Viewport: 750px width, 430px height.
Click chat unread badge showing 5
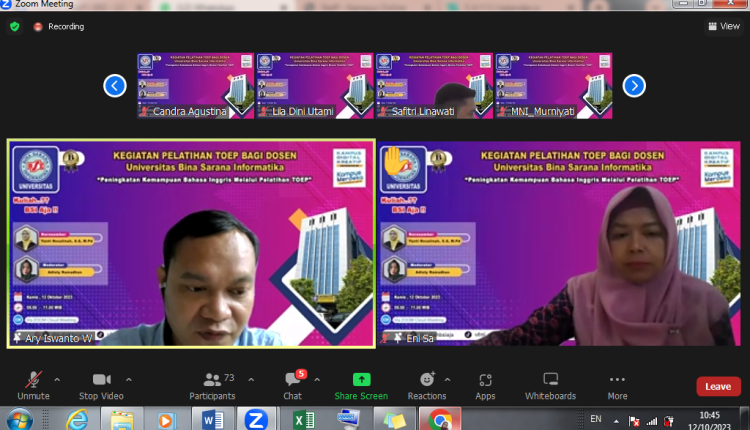click(x=301, y=374)
